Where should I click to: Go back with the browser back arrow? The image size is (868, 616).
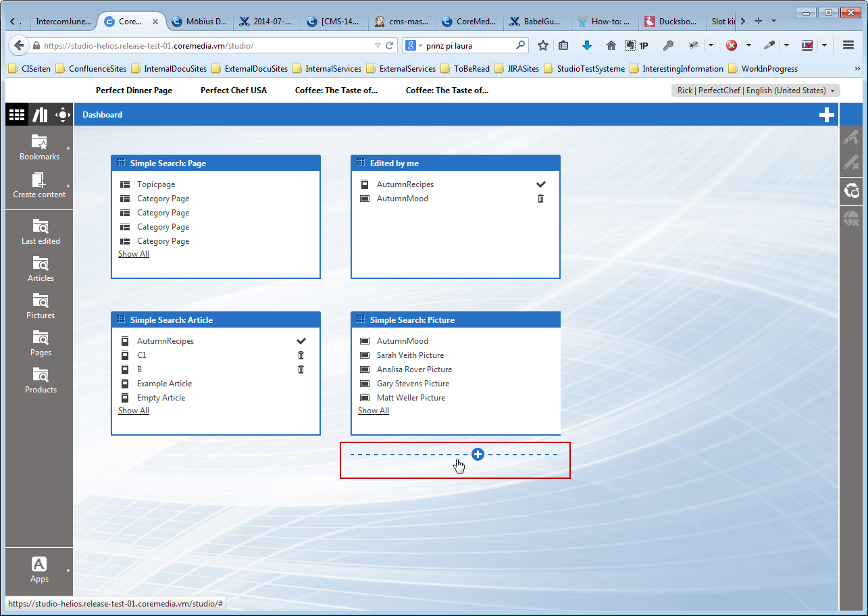(x=19, y=45)
